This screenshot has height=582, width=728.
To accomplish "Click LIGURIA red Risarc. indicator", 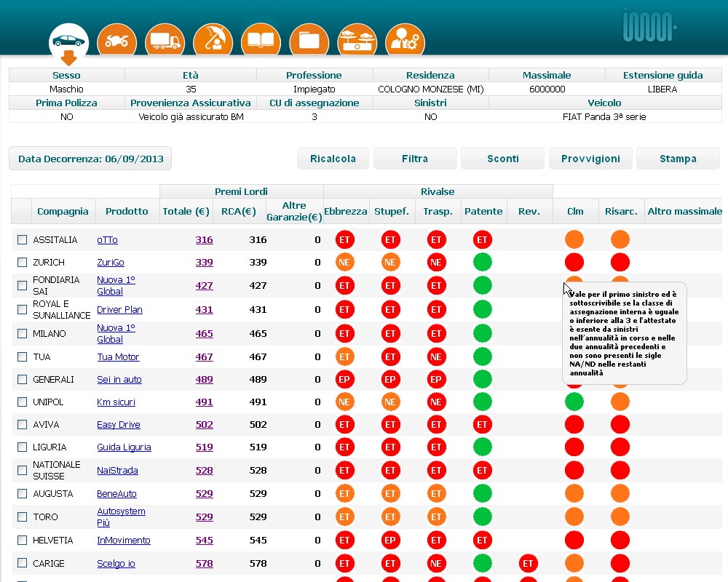I will pos(620,447).
